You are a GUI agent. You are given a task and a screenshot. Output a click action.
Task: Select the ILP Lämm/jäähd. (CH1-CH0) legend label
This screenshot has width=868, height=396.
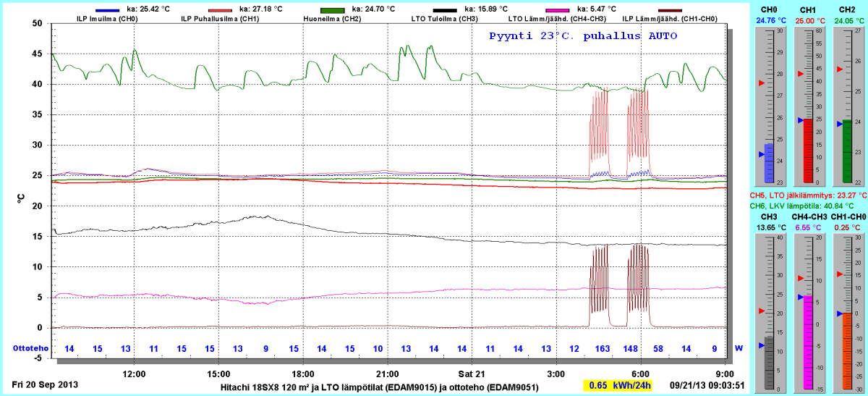pyautogui.click(x=670, y=19)
